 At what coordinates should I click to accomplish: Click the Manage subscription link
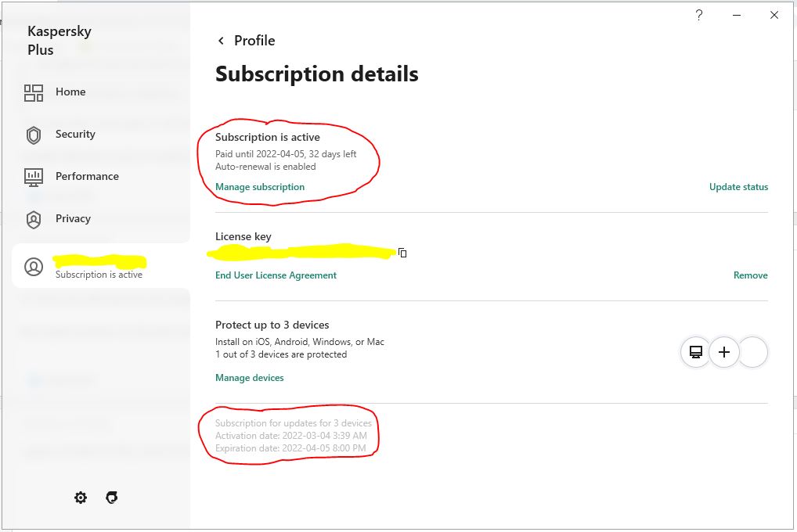click(x=260, y=187)
